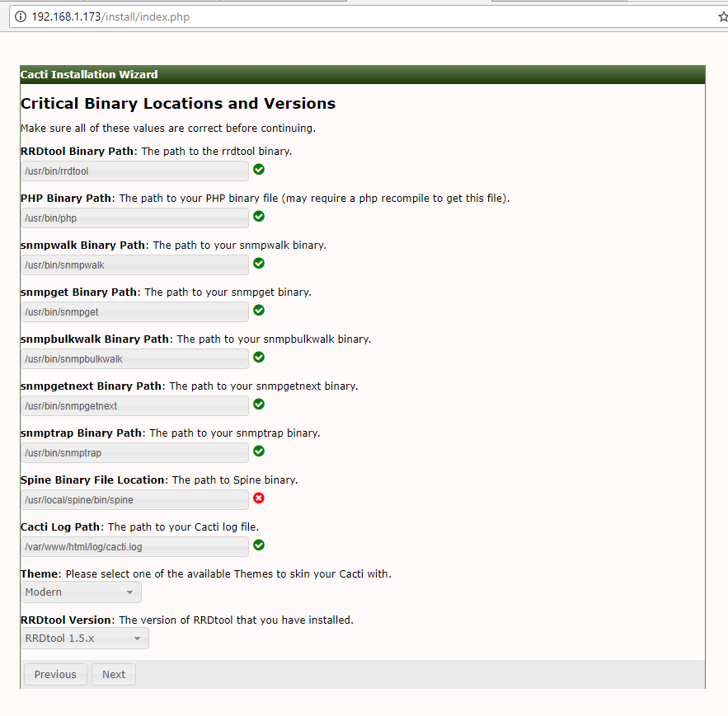The width and height of the screenshot is (728, 716).
Task: Focus the snmpbulkwalk Binary Path field
Action: (134, 358)
